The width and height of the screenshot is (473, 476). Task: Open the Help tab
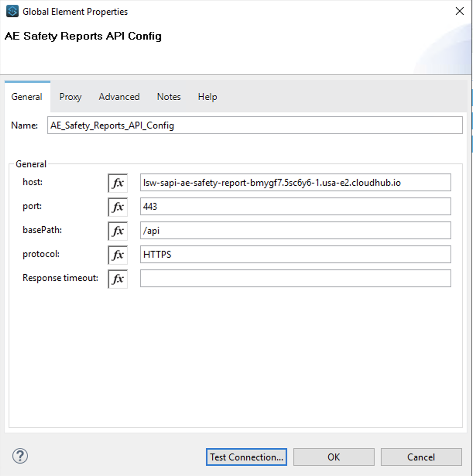tap(207, 97)
